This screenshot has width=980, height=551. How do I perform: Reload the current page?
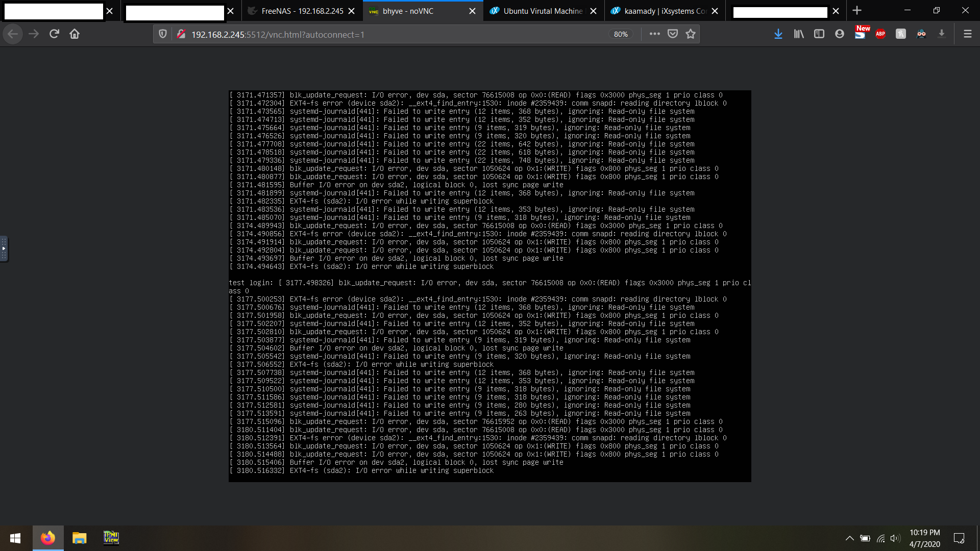[x=54, y=34]
